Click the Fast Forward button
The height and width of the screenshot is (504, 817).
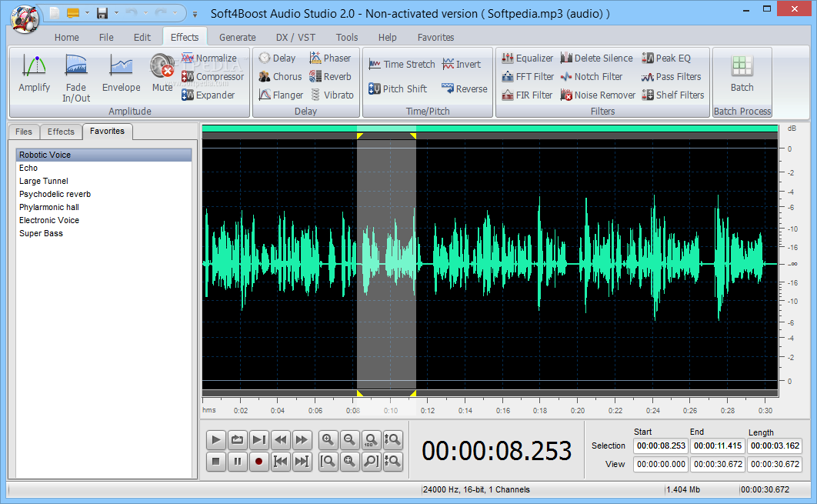click(x=302, y=440)
